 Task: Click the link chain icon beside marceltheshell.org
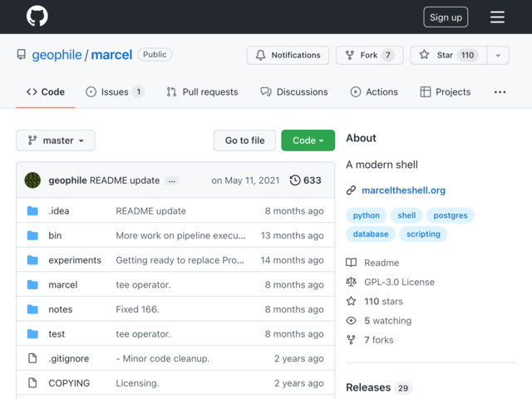[x=351, y=190]
